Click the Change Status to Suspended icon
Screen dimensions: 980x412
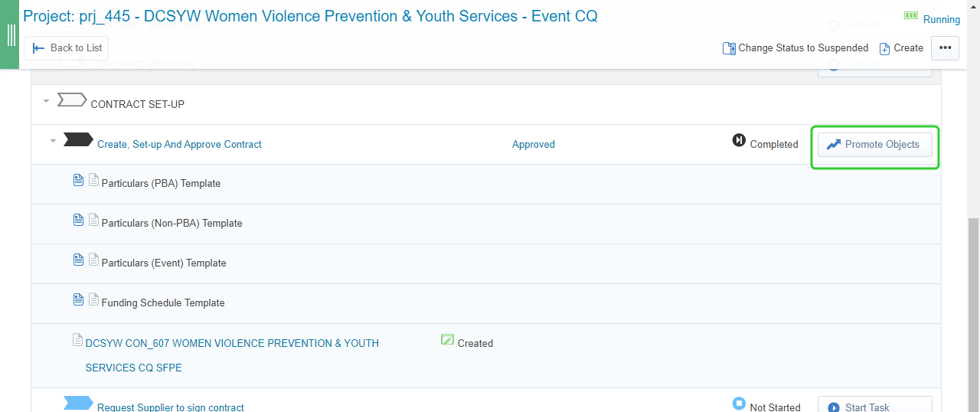click(x=729, y=48)
